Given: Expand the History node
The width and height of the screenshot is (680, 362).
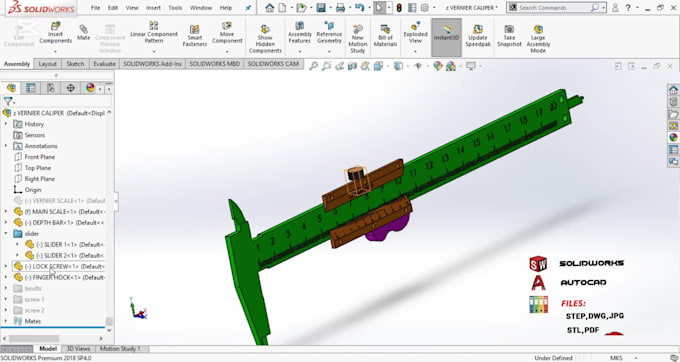Looking at the screenshot, I should tap(6, 124).
